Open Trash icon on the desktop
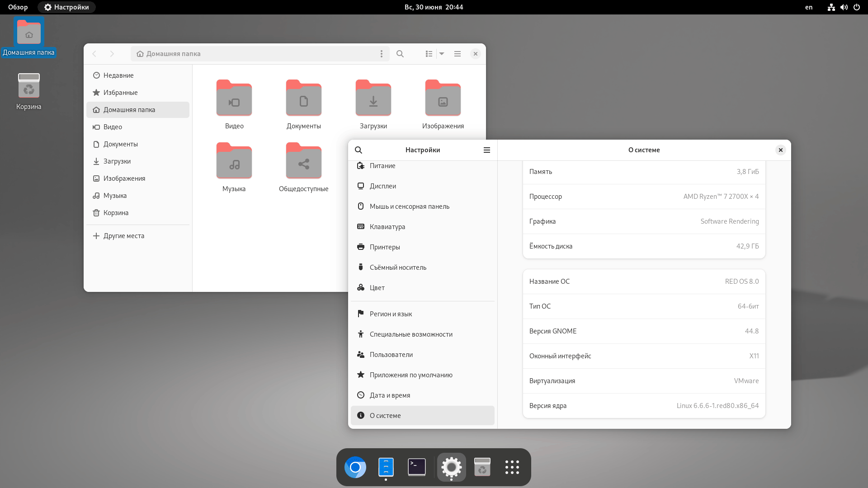868x488 pixels. tap(28, 86)
